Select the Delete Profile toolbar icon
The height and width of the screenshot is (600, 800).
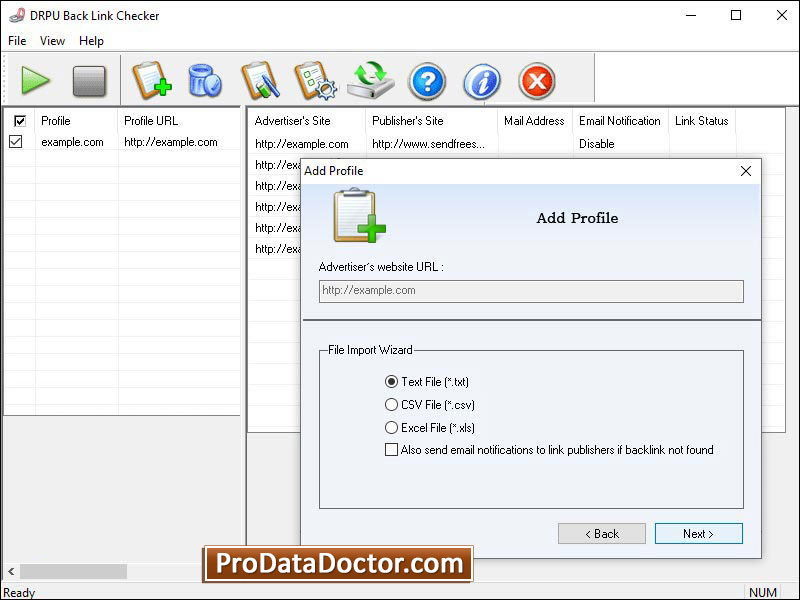(x=204, y=81)
